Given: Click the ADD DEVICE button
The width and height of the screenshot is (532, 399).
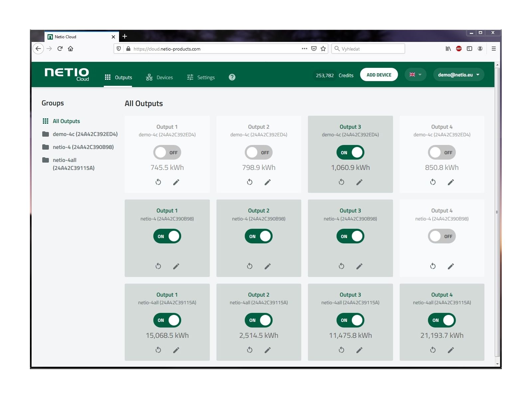Looking at the screenshot, I should (x=379, y=75).
